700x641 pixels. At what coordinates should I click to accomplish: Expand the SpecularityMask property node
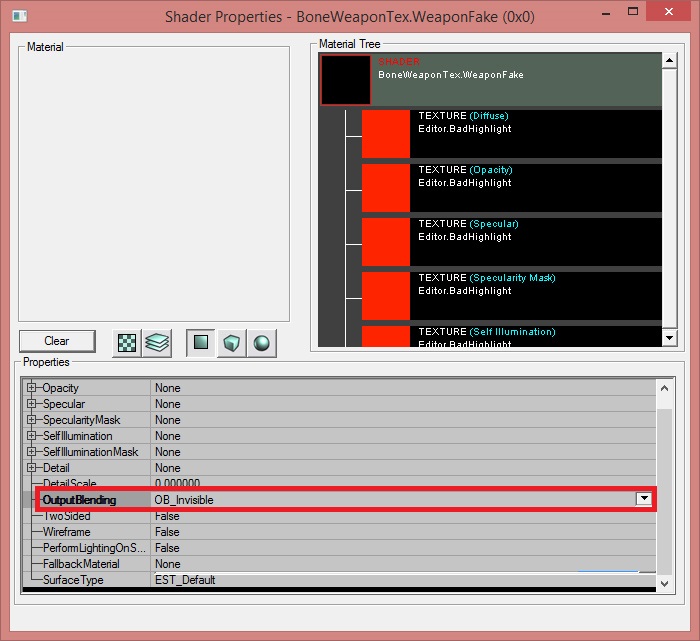click(31, 420)
